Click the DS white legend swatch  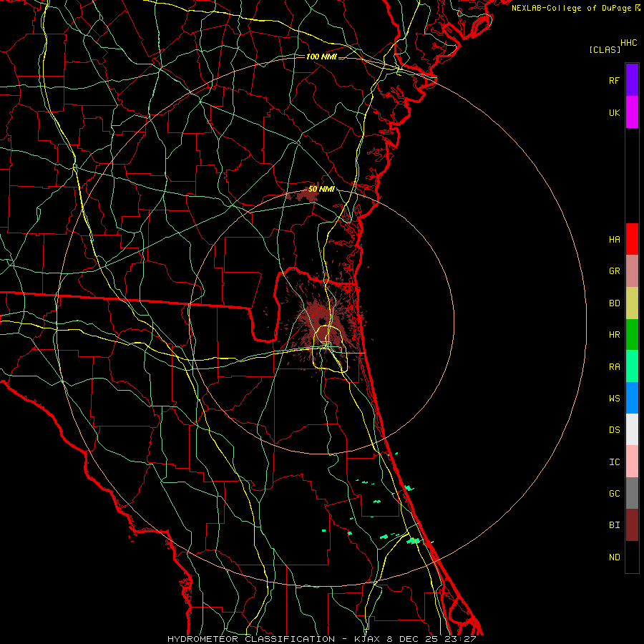(632, 429)
